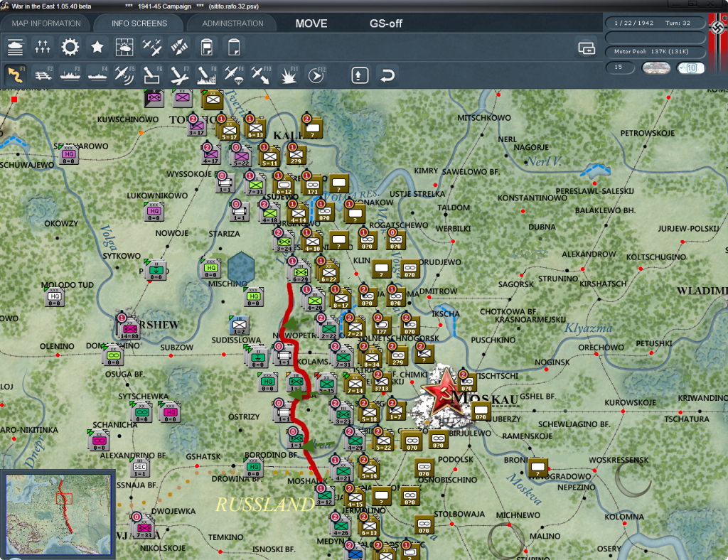The image size is (728, 560).
Task: Select the magenta counter near SCHANICHA
Action: click(98, 441)
